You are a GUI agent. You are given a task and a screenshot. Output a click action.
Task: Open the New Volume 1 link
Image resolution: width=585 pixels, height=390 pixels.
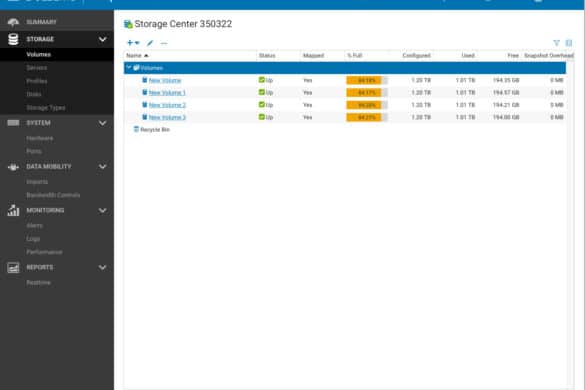167,93
